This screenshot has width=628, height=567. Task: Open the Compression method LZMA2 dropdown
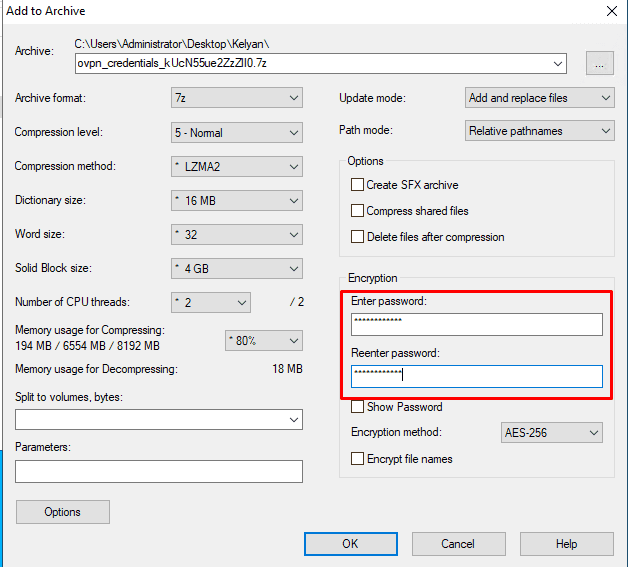[x=236, y=167]
